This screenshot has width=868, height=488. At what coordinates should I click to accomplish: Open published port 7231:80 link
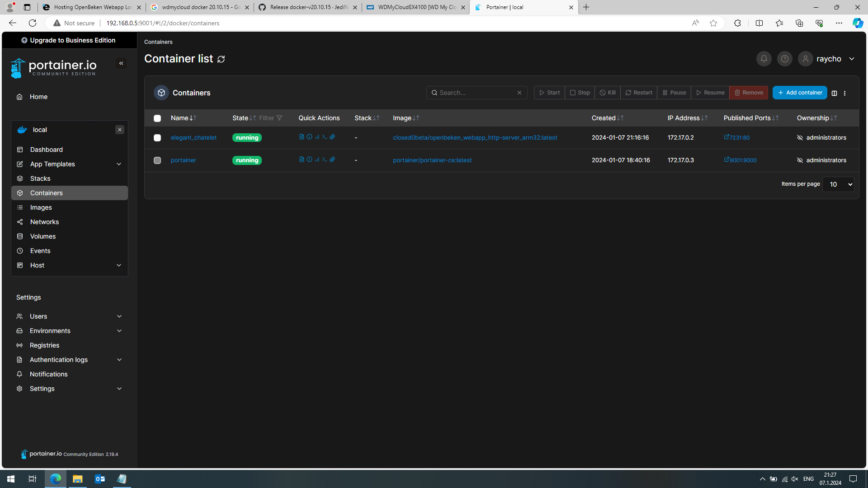click(x=737, y=137)
